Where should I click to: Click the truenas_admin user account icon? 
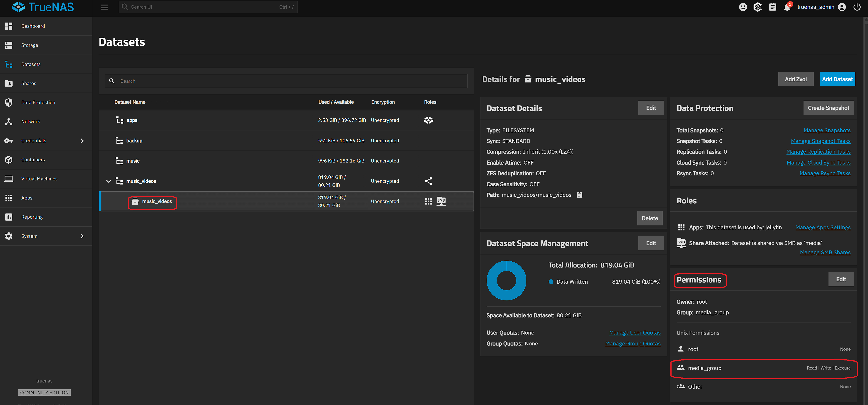tap(841, 7)
